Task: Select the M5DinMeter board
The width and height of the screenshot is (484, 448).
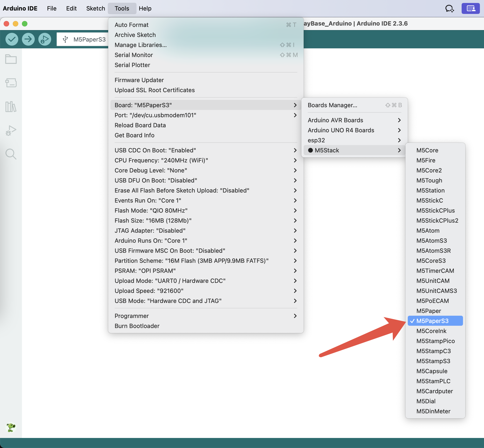Action: coord(435,412)
